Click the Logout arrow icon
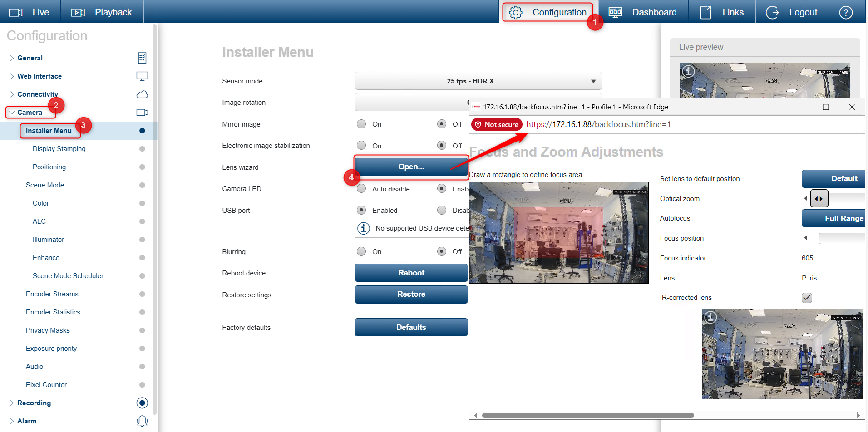This screenshot has width=868, height=432. [772, 12]
